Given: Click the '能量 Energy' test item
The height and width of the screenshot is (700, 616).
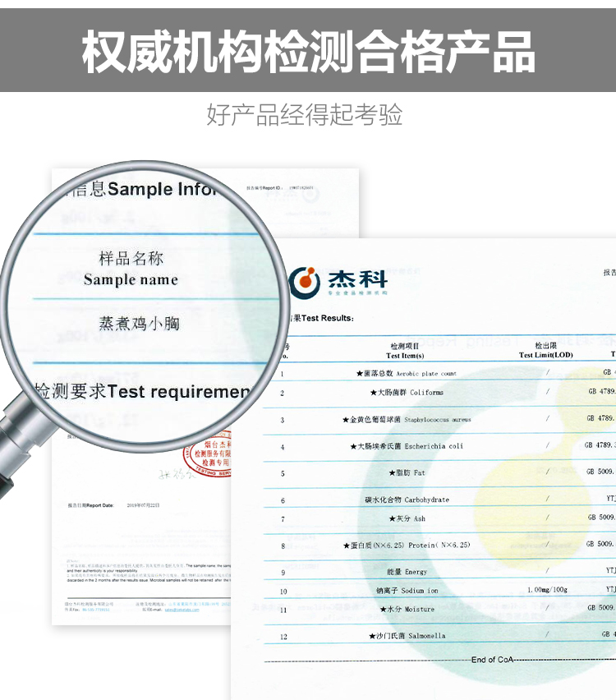Looking at the screenshot, I should 407,572.
